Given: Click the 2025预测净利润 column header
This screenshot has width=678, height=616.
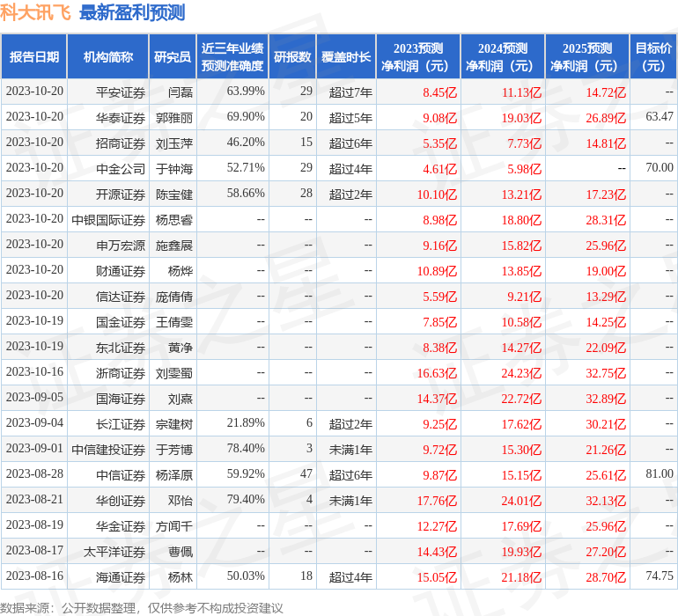Looking at the screenshot, I should [587, 56].
